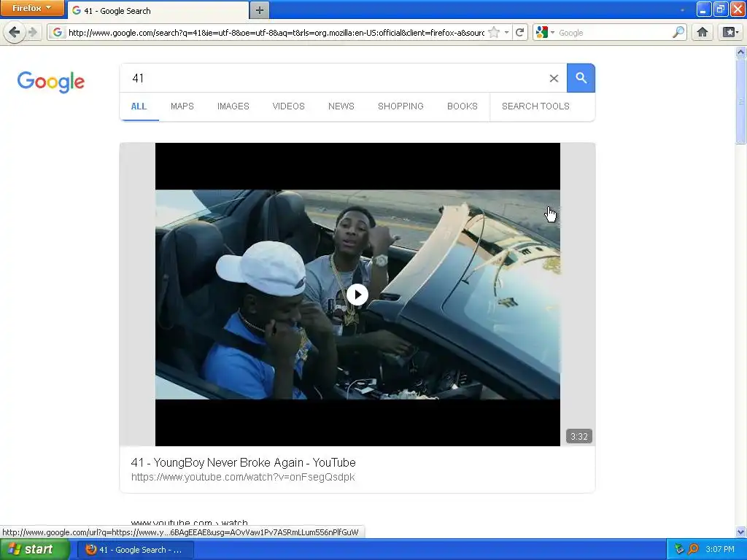Click the Firefox back arrow button
This screenshot has width=747, height=560.
pos(15,32)
